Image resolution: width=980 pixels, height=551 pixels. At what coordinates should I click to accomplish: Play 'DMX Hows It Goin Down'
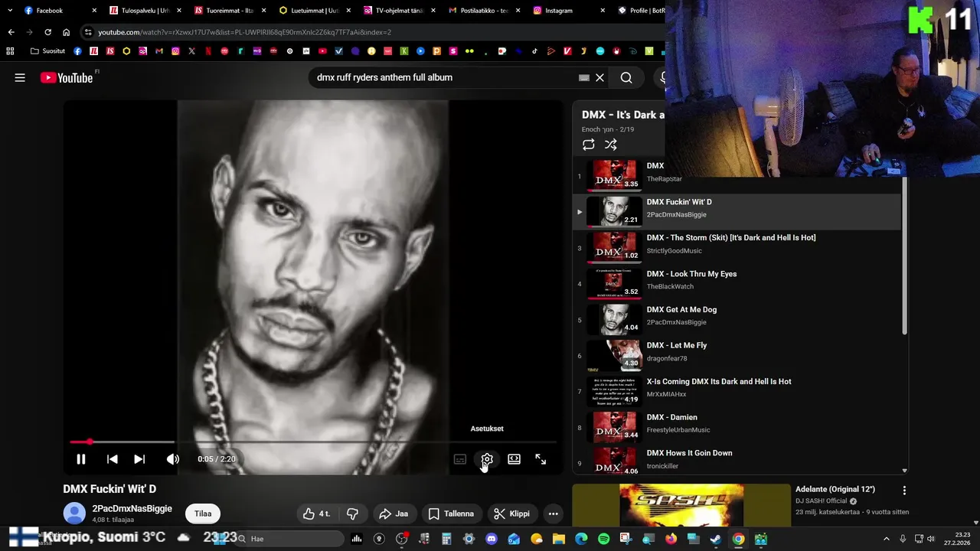tap(689, 453)
